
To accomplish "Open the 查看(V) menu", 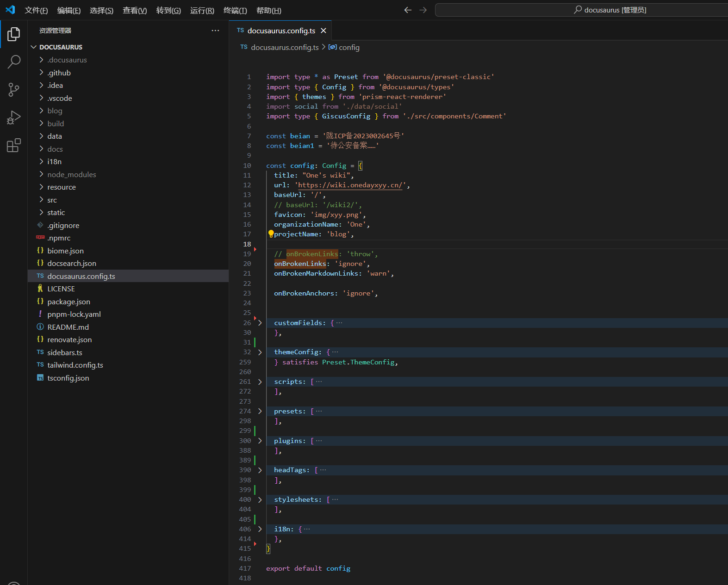I will tap(135, 10).
